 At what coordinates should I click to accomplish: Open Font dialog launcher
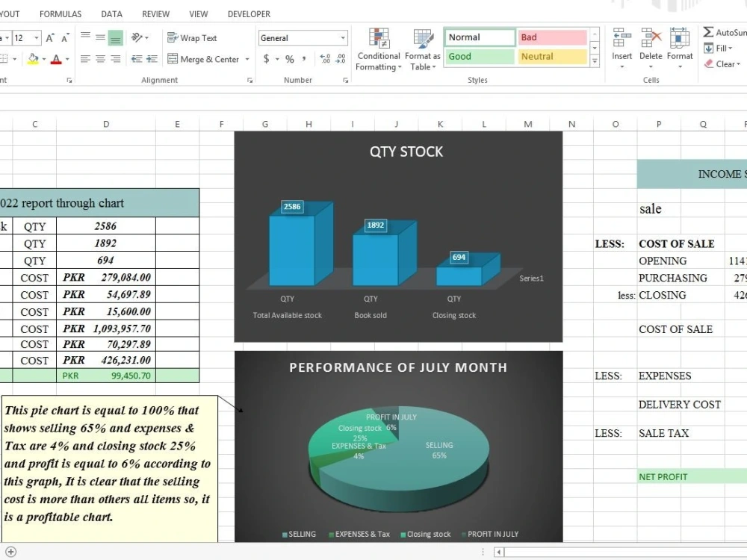tap(69, 81)
